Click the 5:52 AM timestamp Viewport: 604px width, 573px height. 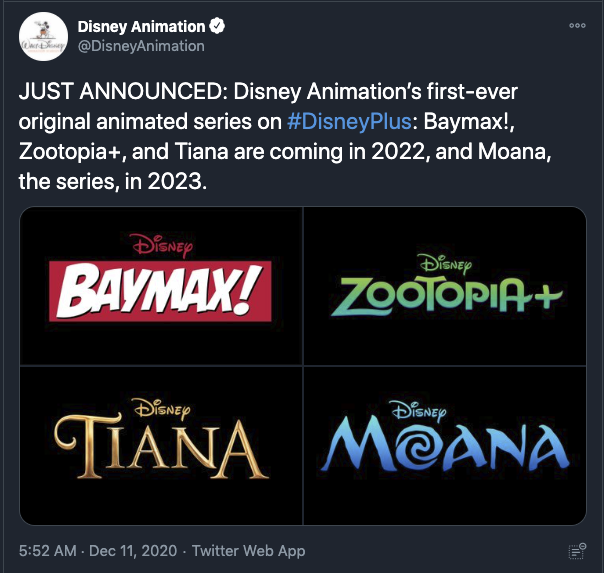[x=48, y=551]
